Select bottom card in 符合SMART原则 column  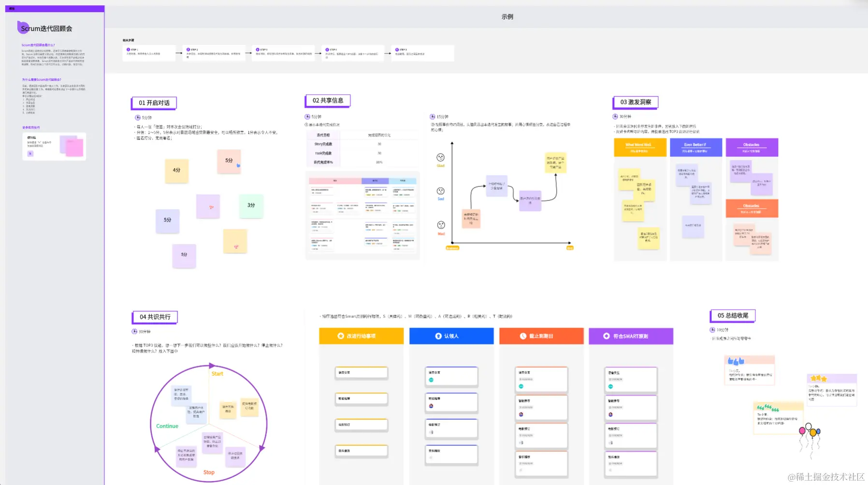(x=631, y=464)
